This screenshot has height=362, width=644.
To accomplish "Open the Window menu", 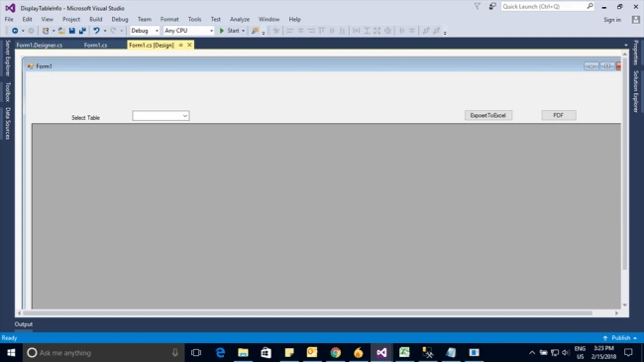I will [x=269, y=19].
